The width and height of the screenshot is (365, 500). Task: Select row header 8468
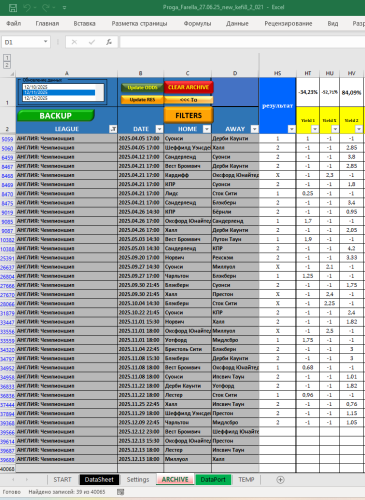(7, 175)
